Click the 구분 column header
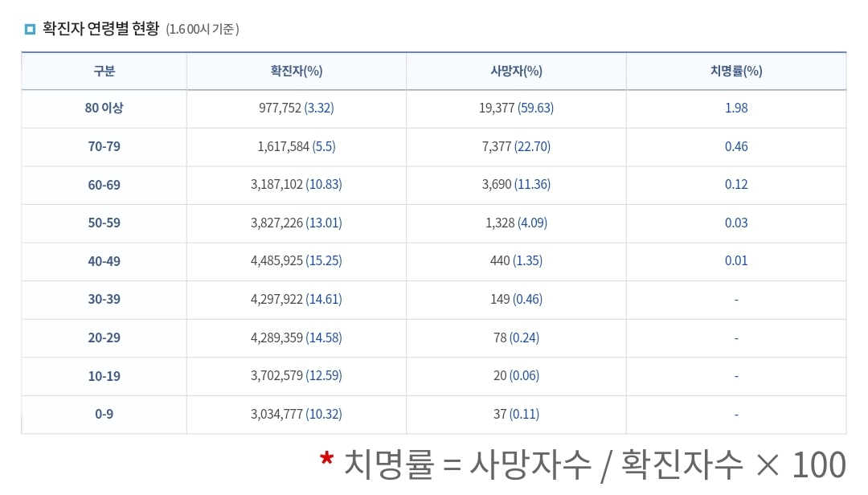This screenshot has height=495, width=868. click(104, 71)
